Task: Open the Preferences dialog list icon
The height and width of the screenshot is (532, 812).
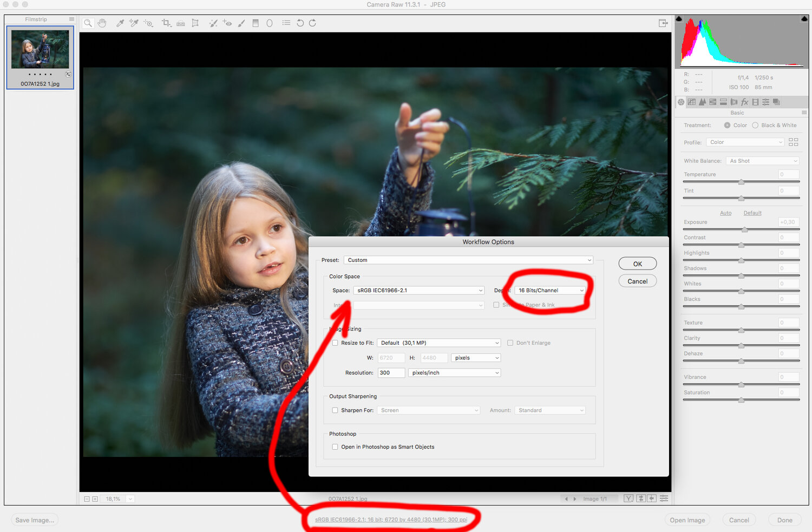Action: [286, 23]
